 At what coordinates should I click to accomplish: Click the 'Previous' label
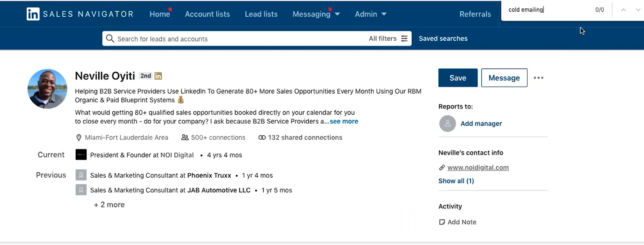(x=51, y=175)
